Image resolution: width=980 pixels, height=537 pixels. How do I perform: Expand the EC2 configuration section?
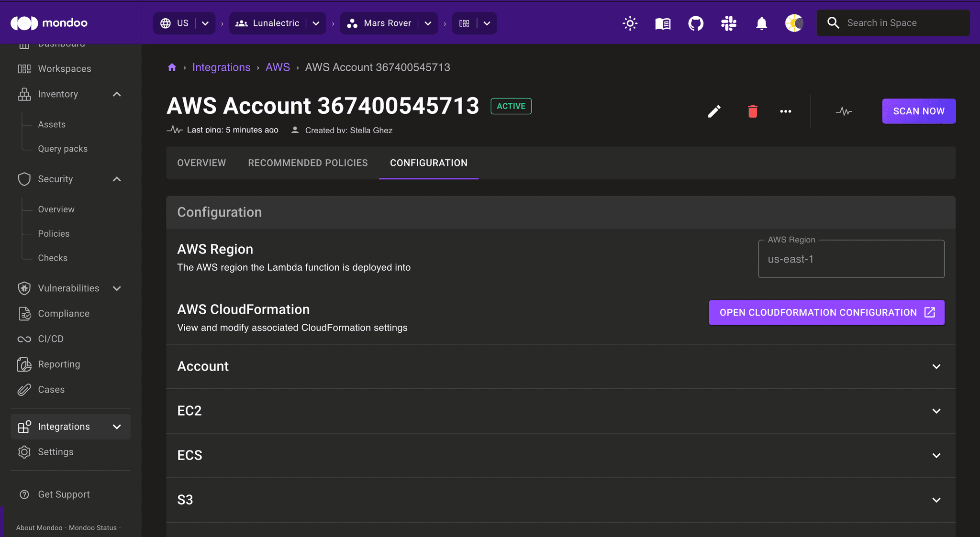click(x=935, y=411)
